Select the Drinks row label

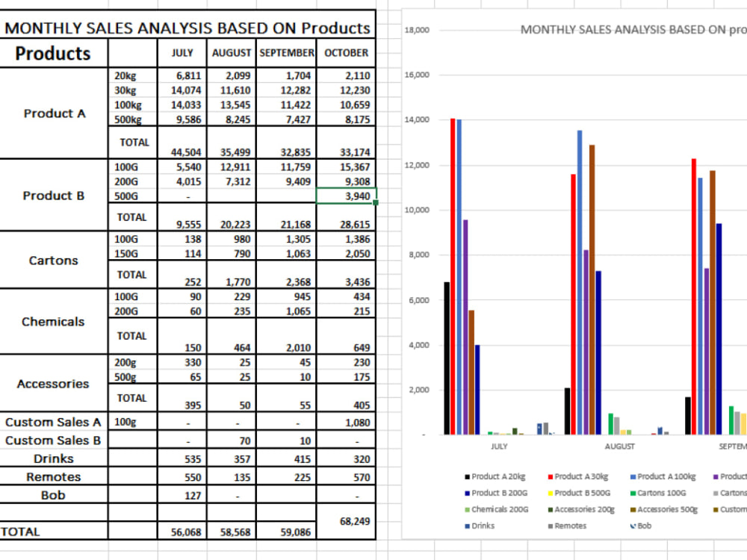tap(53, 458)
